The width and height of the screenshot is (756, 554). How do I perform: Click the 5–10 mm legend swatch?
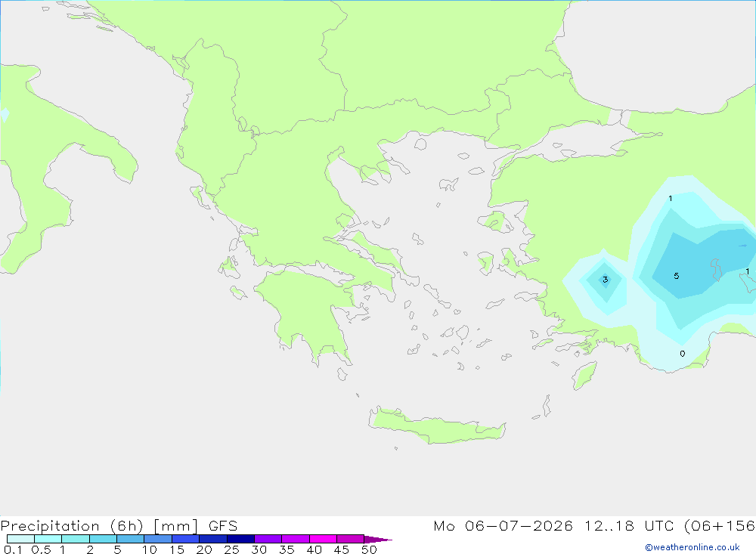[x=131, y=539]
